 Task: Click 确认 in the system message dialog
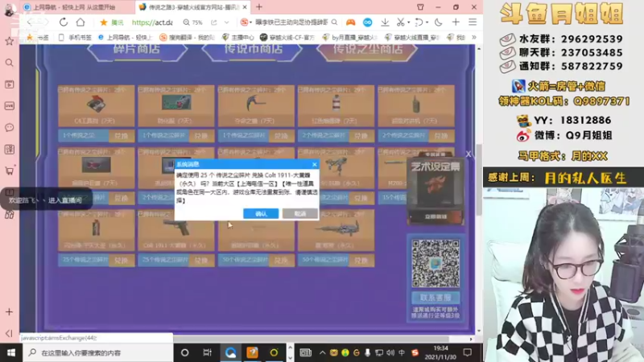261,213
